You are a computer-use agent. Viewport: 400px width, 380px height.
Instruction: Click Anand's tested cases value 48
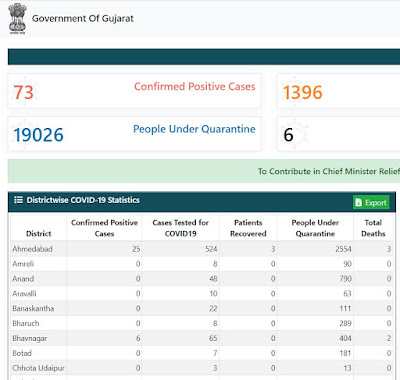(x=213, y=279)
